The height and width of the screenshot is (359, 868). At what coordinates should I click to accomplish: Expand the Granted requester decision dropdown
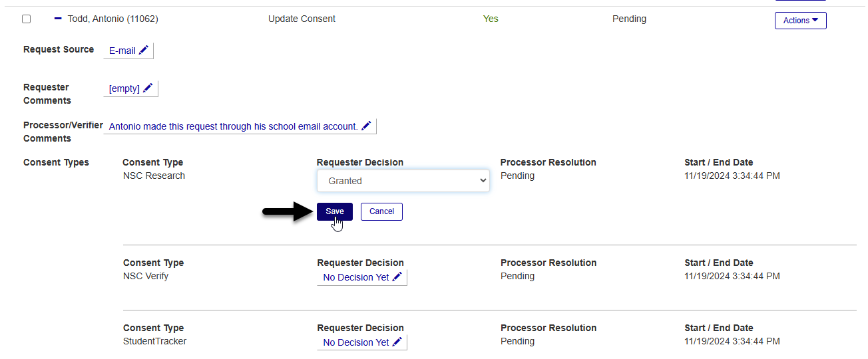(x=403, y=181)
